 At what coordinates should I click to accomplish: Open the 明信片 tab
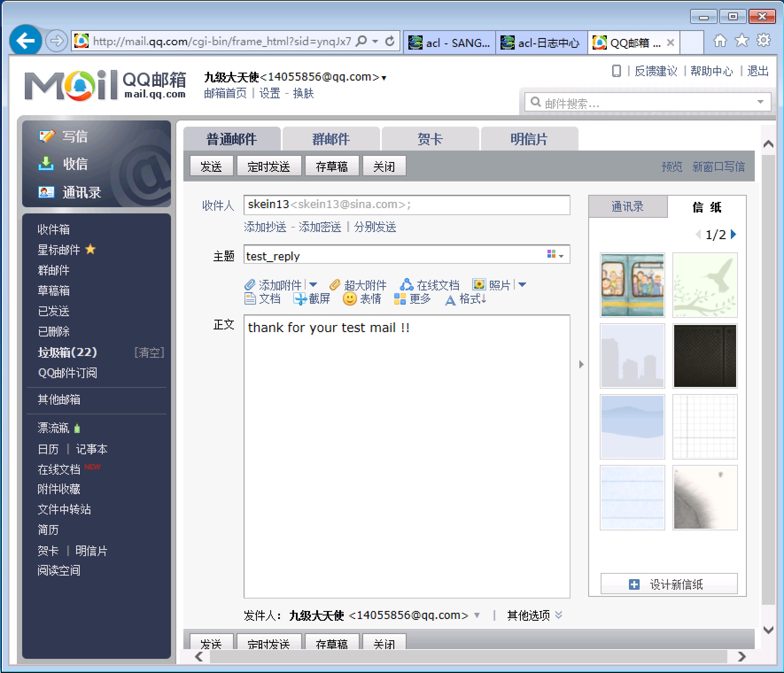pos(529,139)
